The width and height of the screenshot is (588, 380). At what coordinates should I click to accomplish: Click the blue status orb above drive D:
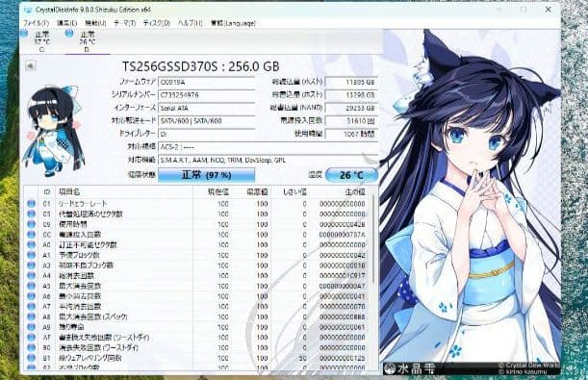click(x=69, y=34)
